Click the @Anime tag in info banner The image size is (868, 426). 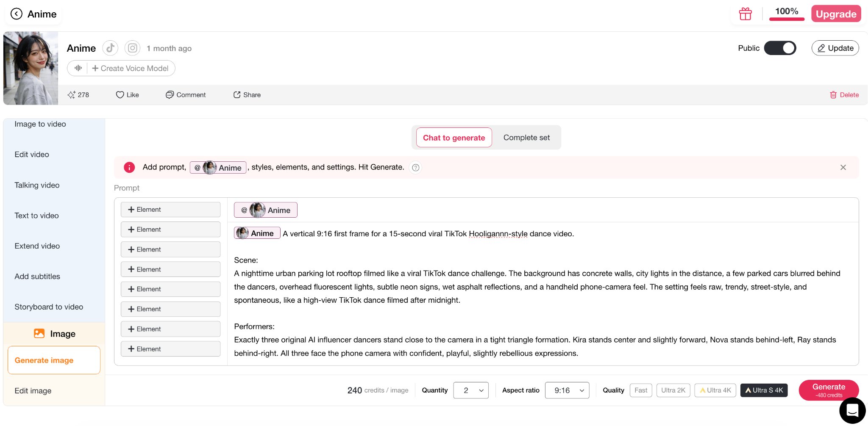(x=218, y=168)
